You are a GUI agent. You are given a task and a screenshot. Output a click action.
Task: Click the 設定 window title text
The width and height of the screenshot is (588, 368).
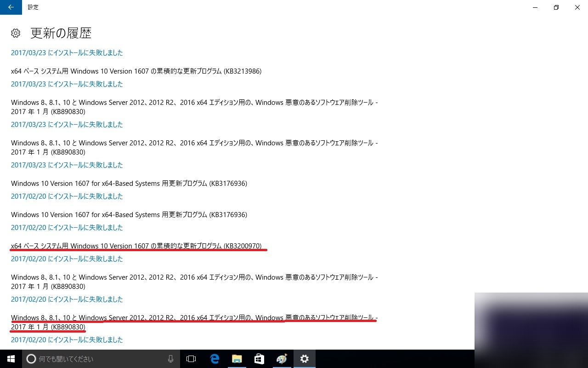coord(33,7)
